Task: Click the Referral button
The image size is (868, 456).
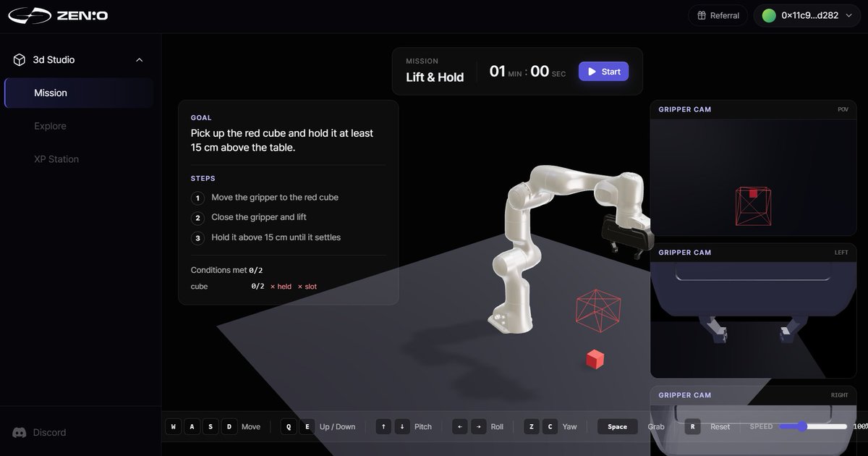Action: point(718,15)
